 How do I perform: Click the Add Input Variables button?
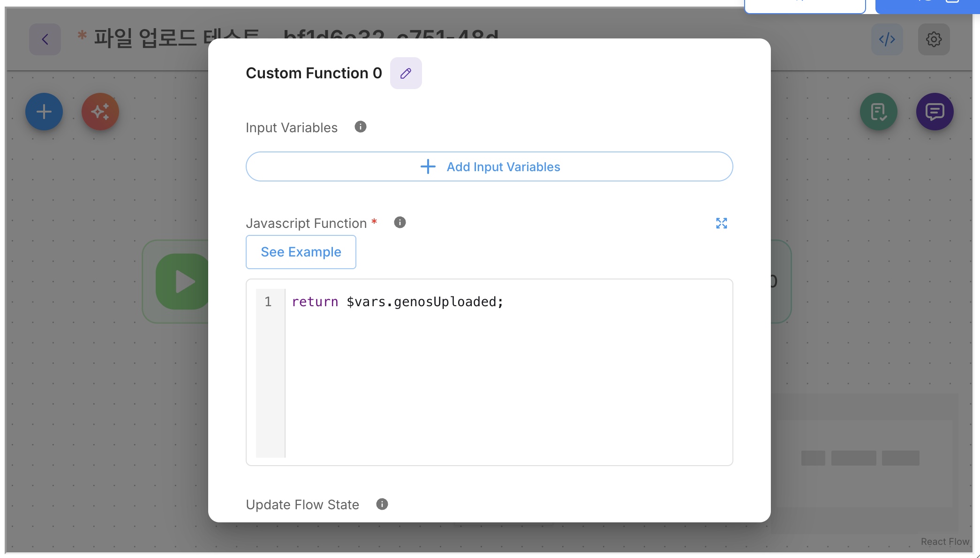pos(489,166)
